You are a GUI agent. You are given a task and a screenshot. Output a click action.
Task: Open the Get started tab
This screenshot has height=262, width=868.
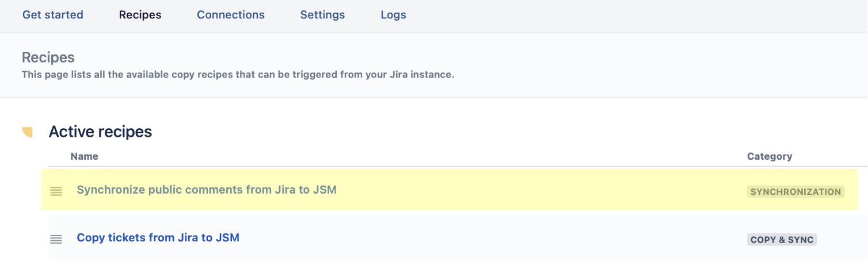point(53,15)
